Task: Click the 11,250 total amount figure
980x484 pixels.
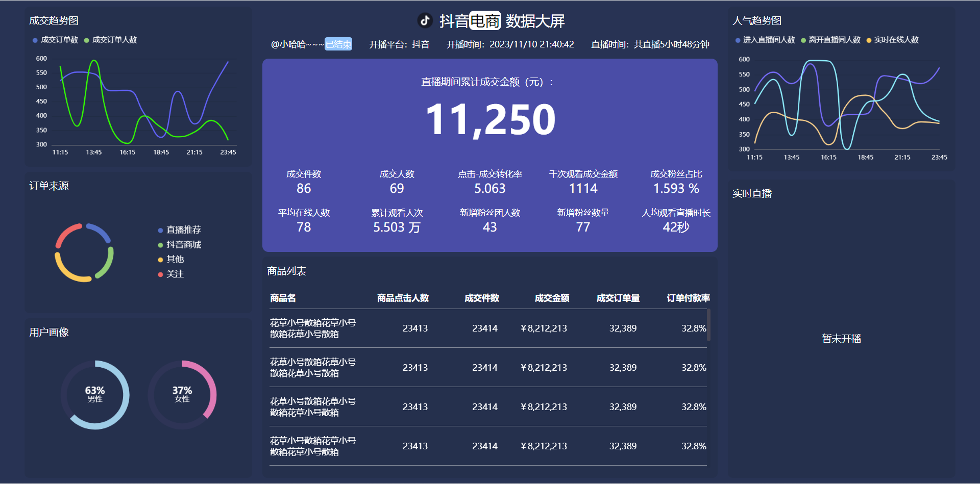Action: [x=490, y=120]
